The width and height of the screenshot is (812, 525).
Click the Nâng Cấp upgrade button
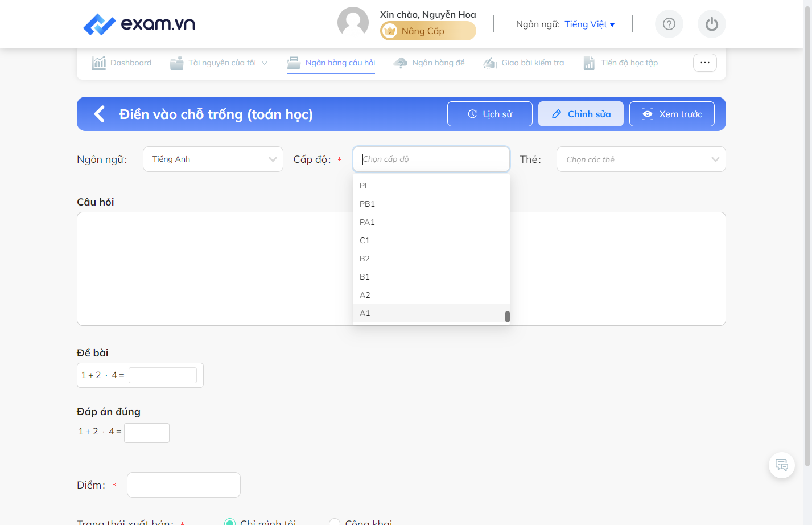coord(428,31)
